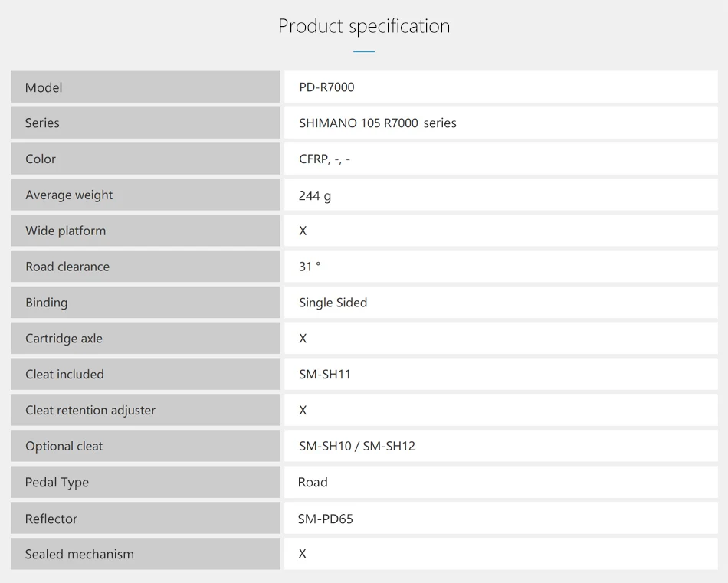Select the '31 °' road clearance value
Screen dimensions: 728x583
[x=310, y=267]
